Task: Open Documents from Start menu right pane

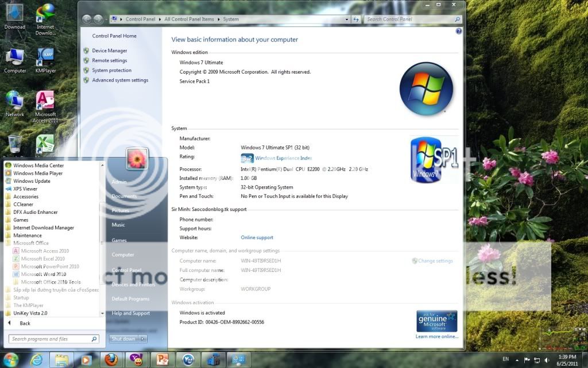Action: [124, 196]
